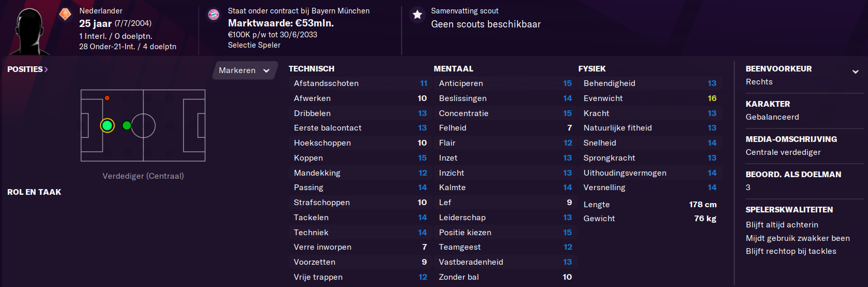This screenshot has height=287, width=868.
Task: Click the Nederlander nationality label
Action: coord(101,11)
